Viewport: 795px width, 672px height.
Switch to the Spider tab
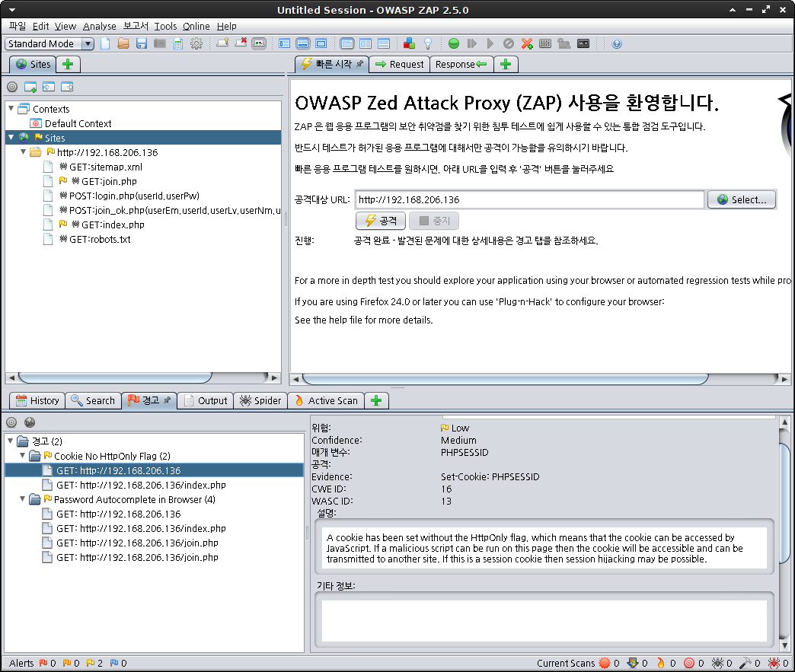coord(260,400)
